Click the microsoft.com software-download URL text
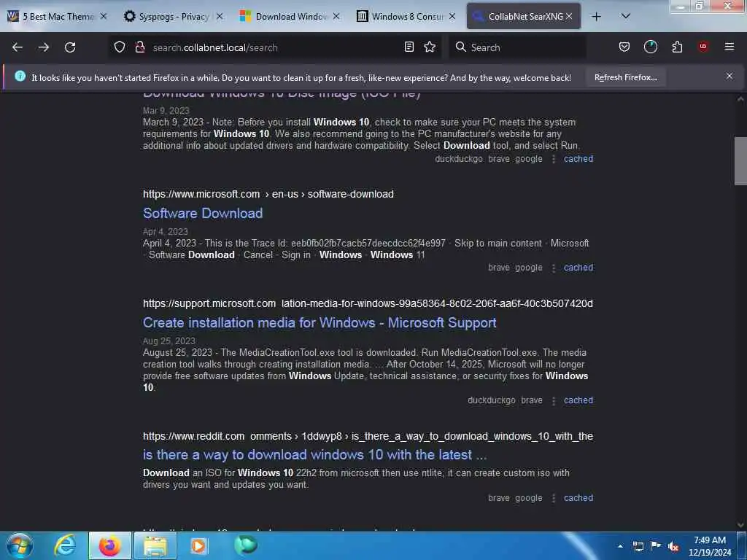747x560 pixels. (x=268, y=194)
